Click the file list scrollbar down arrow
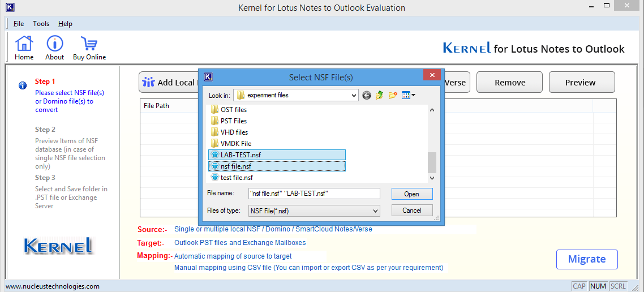Viewport: 644px width, 292px height. [x=432, y=178]
